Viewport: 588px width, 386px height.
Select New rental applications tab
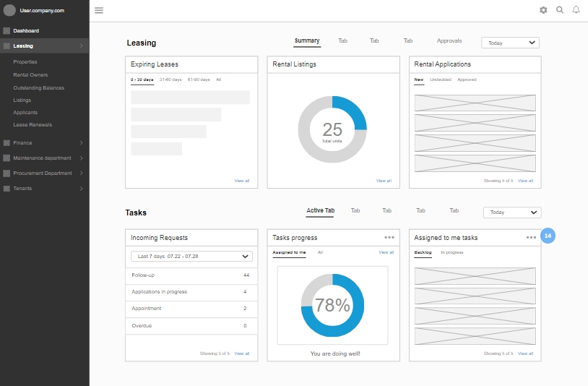click(419, 80)
